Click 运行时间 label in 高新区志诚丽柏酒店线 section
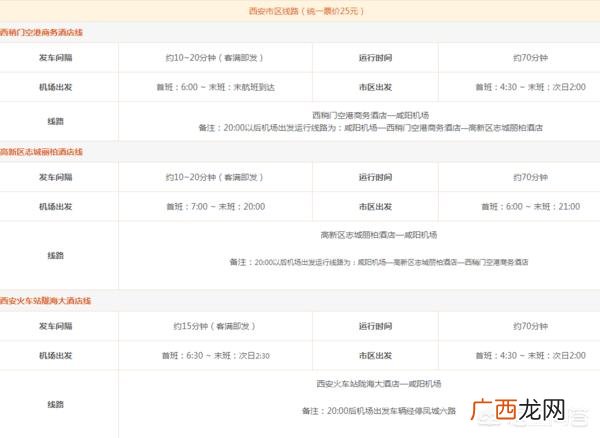 375,177
